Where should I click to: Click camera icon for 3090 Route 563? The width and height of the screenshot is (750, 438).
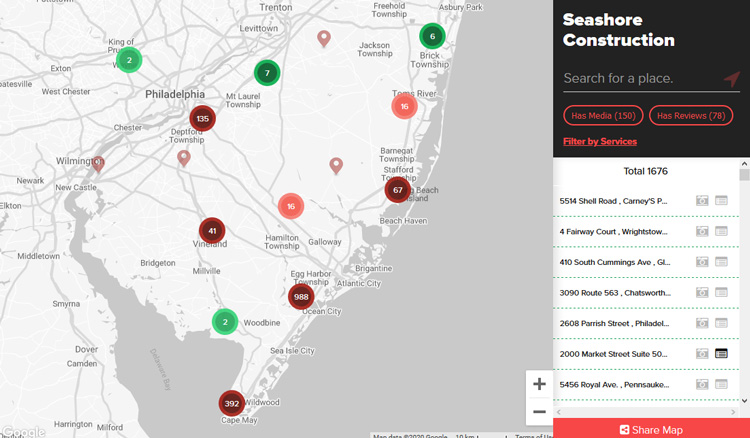coord(702,292)
